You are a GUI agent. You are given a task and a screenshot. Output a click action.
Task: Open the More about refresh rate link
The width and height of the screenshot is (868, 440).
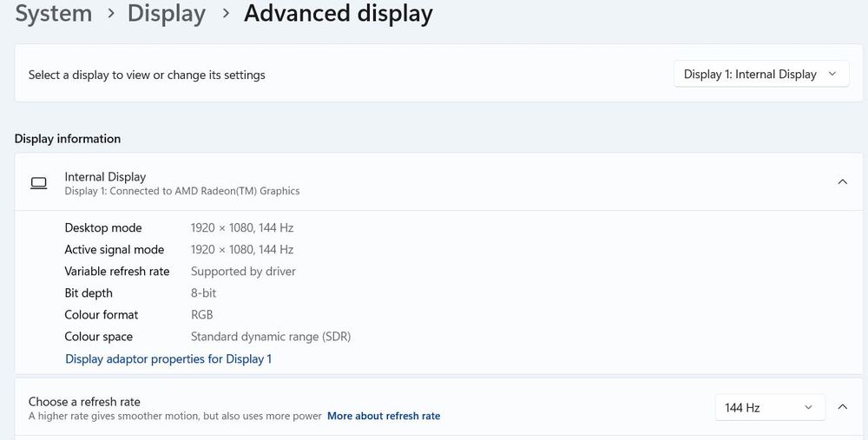pos(384,416)
